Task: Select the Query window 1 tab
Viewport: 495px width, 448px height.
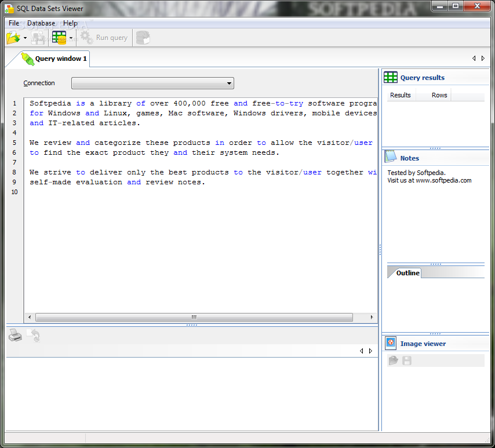Action: point(54,59)
